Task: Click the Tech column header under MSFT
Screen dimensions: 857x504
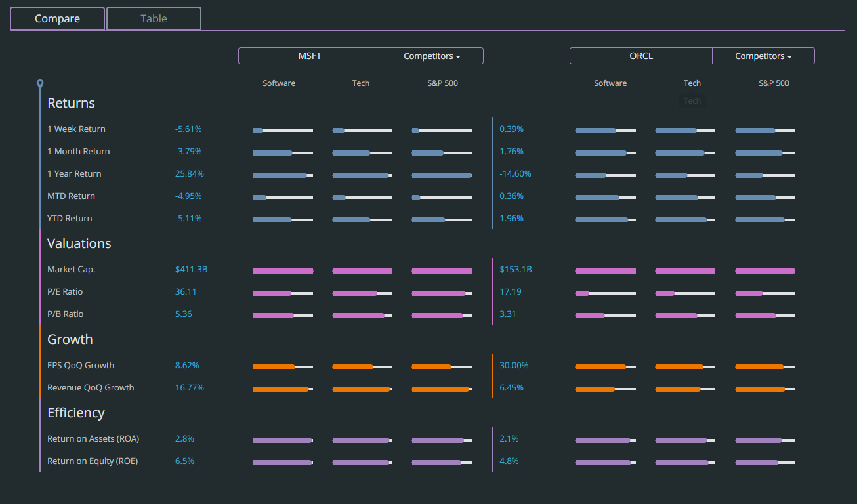Action: (x=361, y=83)
